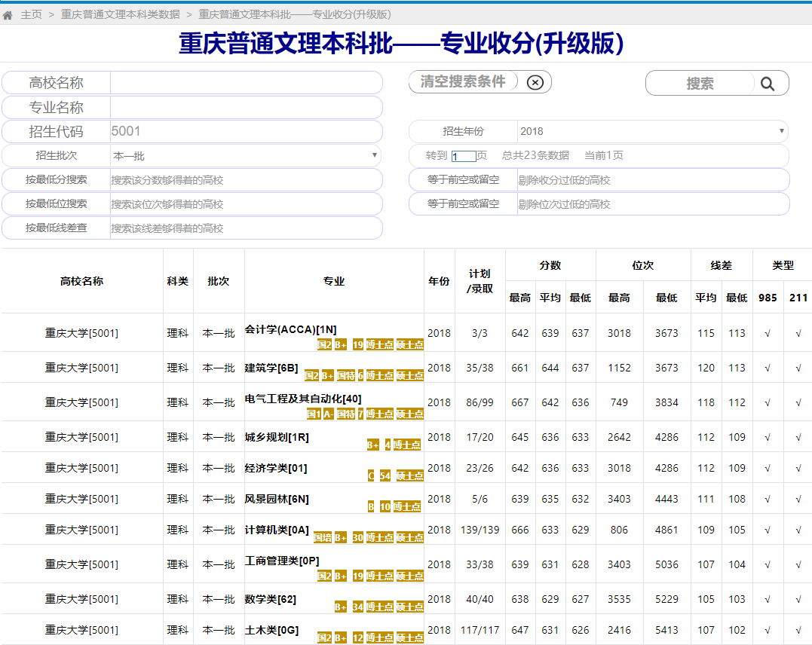Click the 10 badge in 风景园林 row
Image resolution: width=812 pixels, height=645 pixels.
point(385,507)
